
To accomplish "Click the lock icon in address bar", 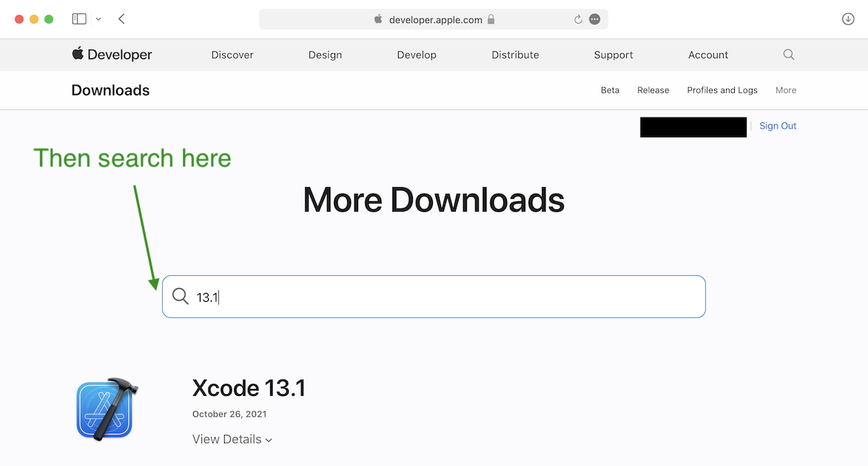I will point(491,19).
